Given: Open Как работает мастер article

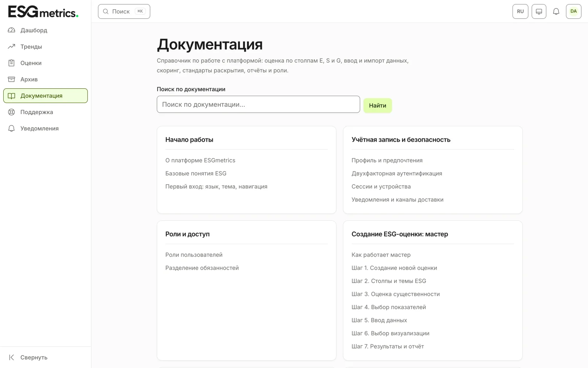Looking at the screenshot, I should (x=381, y=255).
